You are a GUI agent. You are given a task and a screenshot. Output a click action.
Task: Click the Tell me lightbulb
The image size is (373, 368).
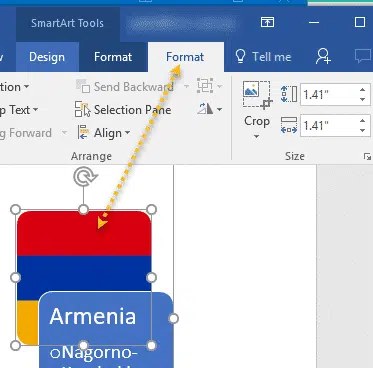[240, 56]
